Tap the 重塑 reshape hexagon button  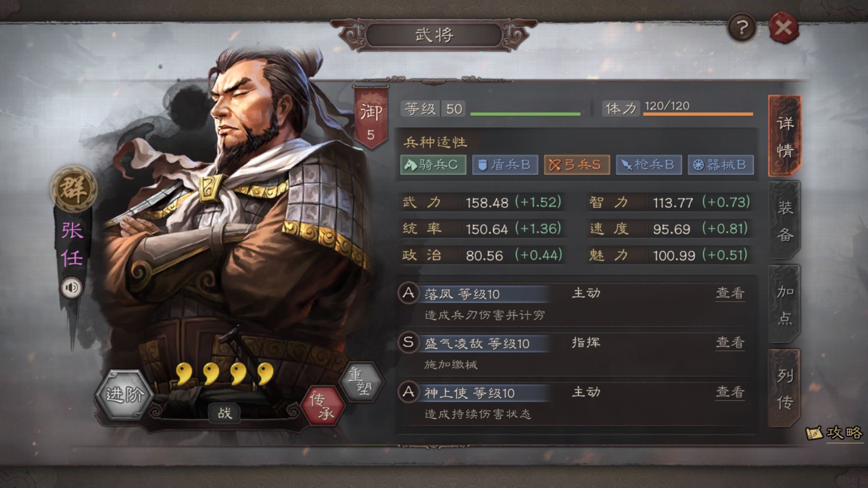tap(361, 382)
